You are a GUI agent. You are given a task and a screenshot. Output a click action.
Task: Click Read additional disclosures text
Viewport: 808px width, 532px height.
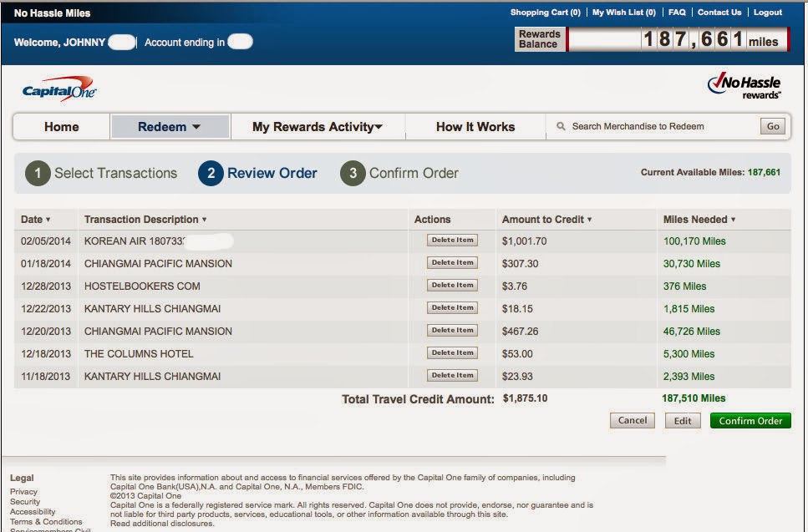coord(162,524)
